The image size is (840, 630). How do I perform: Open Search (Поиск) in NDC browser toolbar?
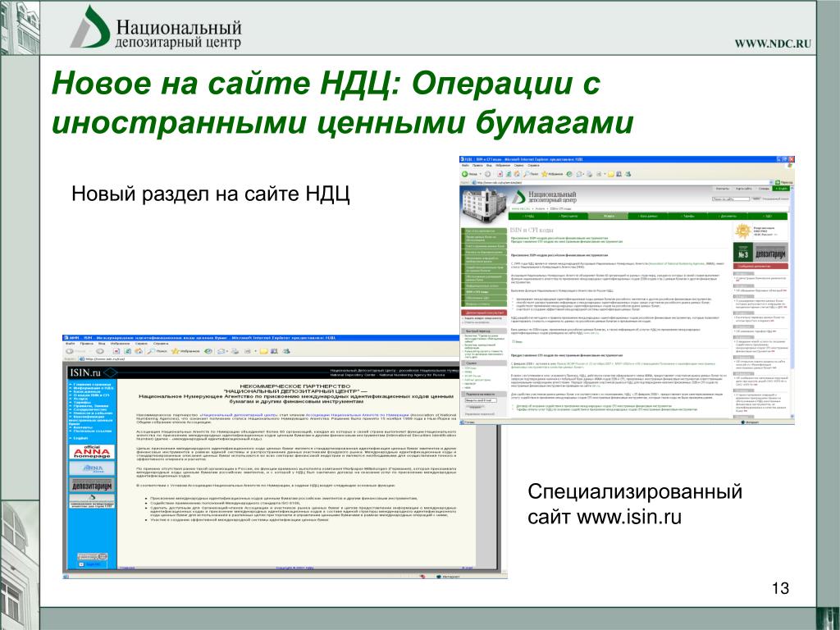coord(531,174)
